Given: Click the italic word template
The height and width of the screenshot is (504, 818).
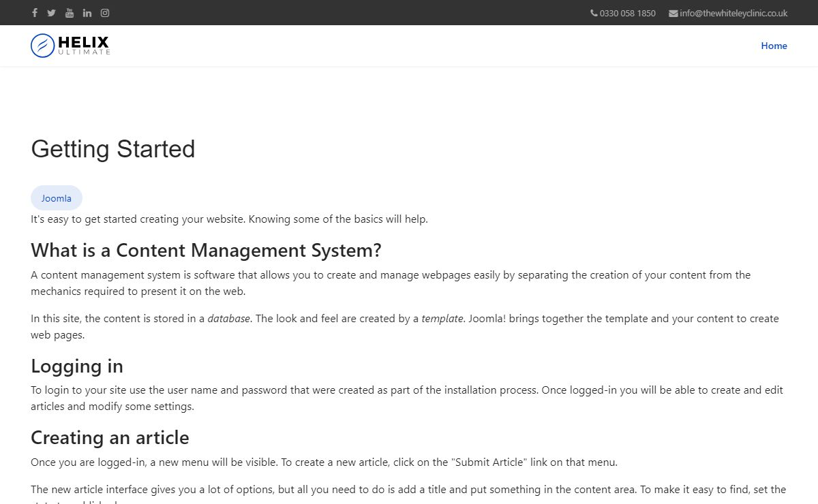Looking at the screenshot, I should (x=442, y=319).
